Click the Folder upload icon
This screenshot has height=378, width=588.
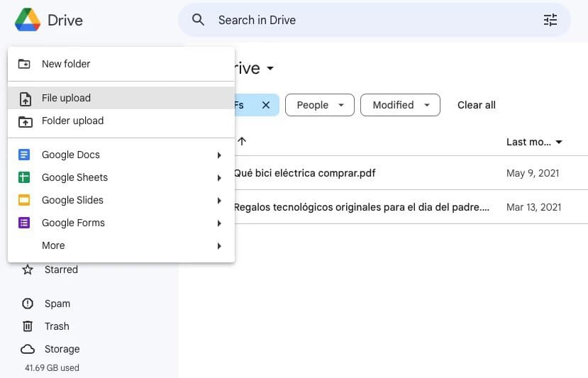pyautogui.click(x=25, y=121)
